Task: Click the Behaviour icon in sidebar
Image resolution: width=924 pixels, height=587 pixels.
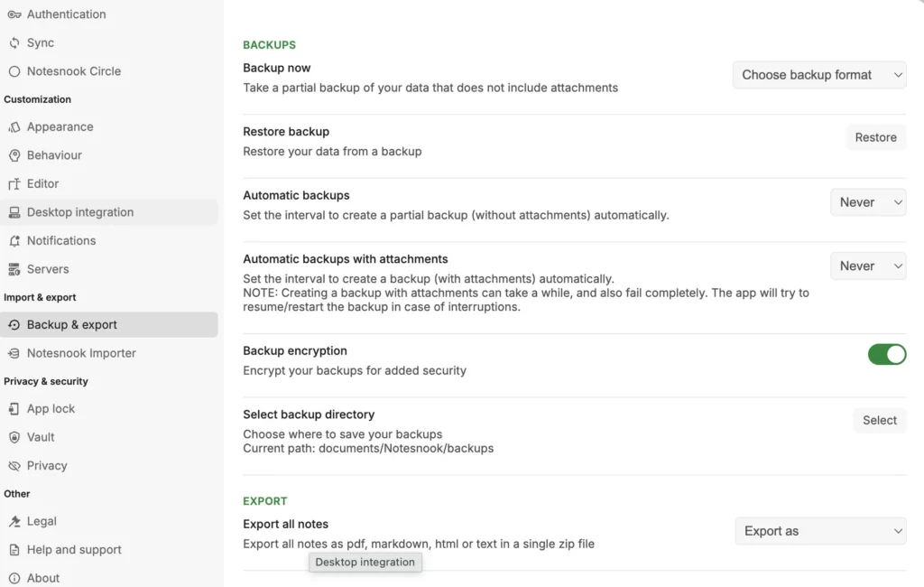Action: click(14, 155)
